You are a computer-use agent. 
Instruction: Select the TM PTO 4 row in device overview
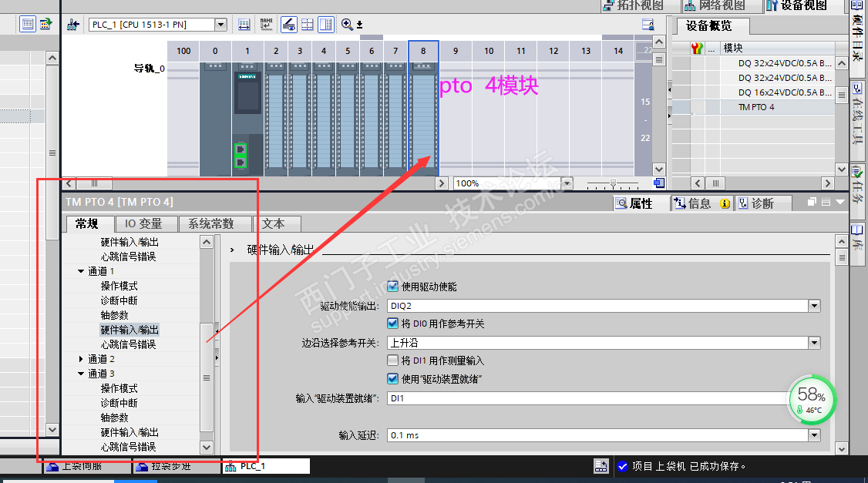(x=753, y=107)
